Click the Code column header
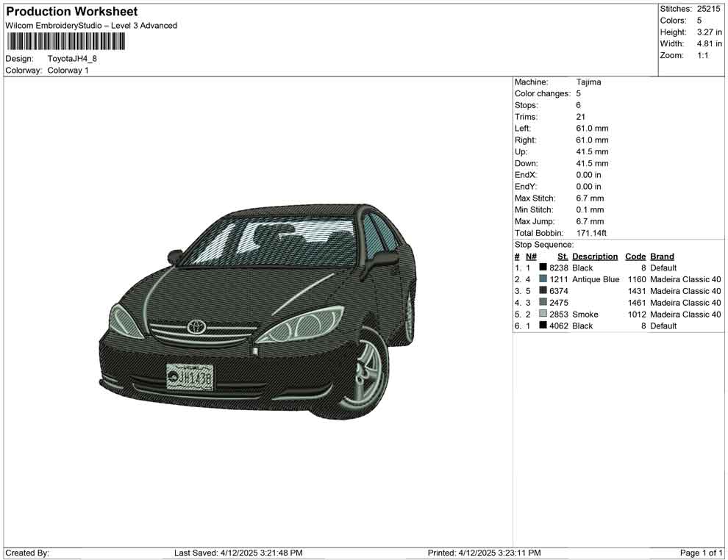 click(635, 256)
